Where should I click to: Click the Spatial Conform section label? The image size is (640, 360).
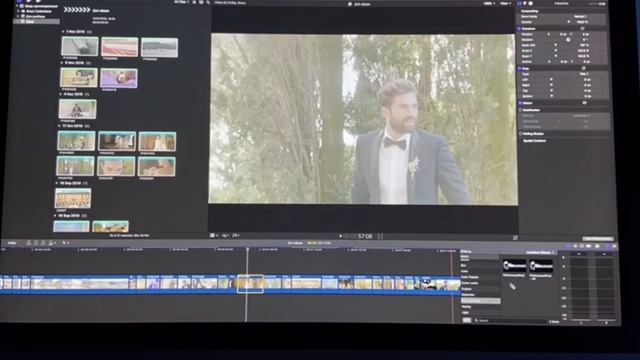[534, 141]
